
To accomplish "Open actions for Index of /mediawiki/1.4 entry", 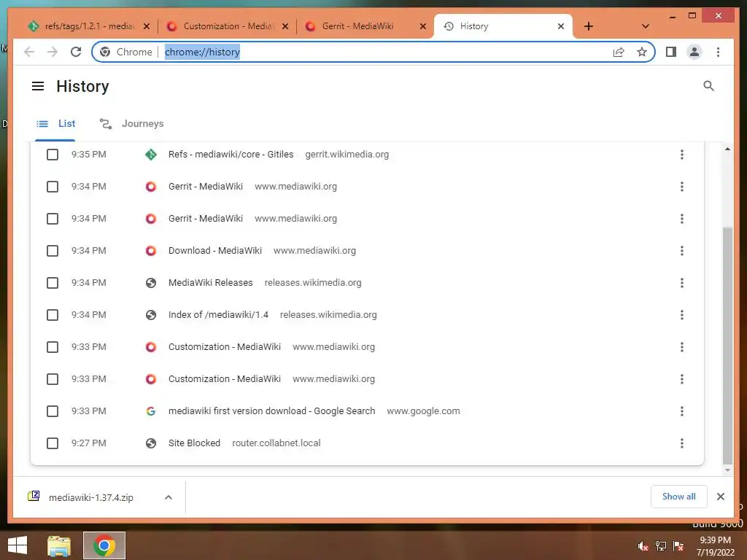I will click(682, 315).
